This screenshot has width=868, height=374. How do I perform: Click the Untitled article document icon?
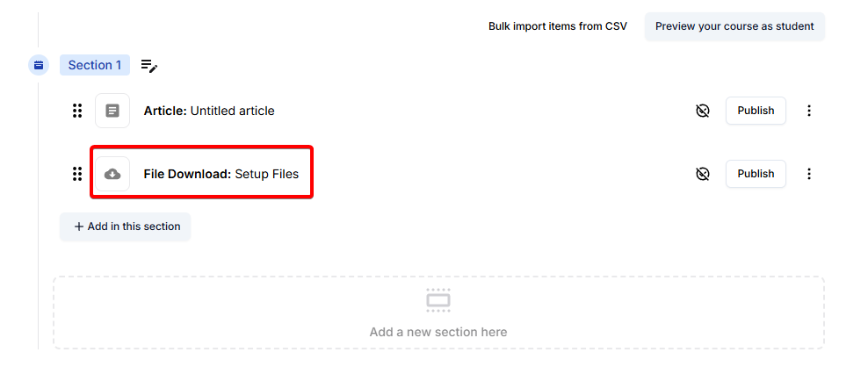coord(112,111)
